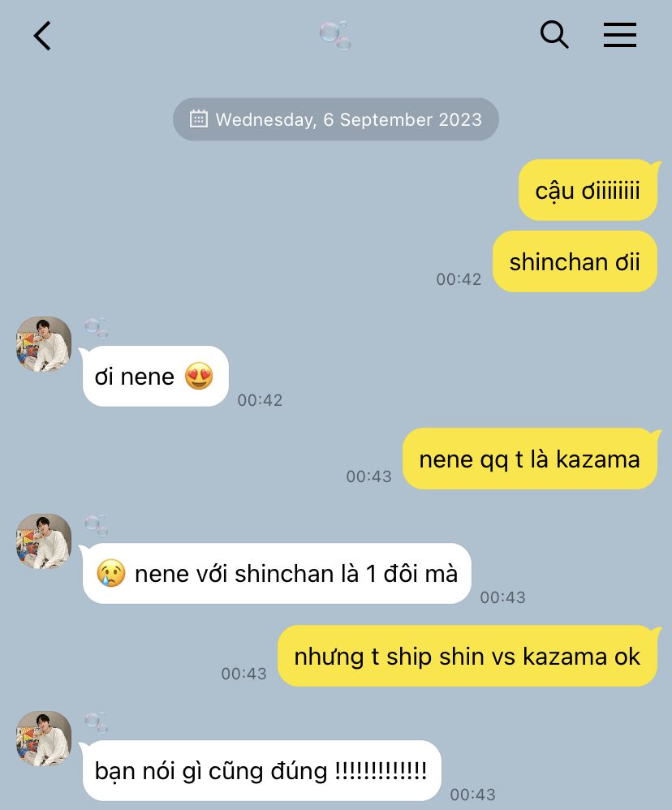Select 'bạn nói gì cũng đúng' message bubble
Screen dimensions: 672x810
(x=261, y=771)
